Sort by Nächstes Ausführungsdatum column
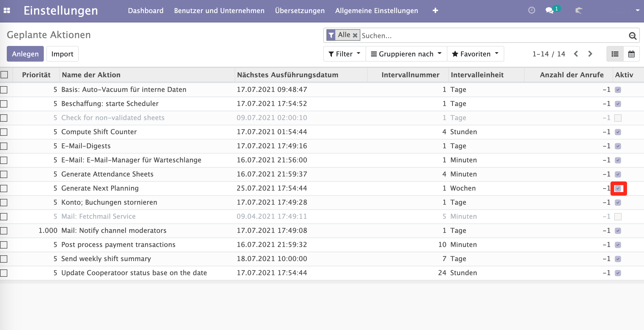The height and width of the screenshot is (330, 644). click(301, 75)
